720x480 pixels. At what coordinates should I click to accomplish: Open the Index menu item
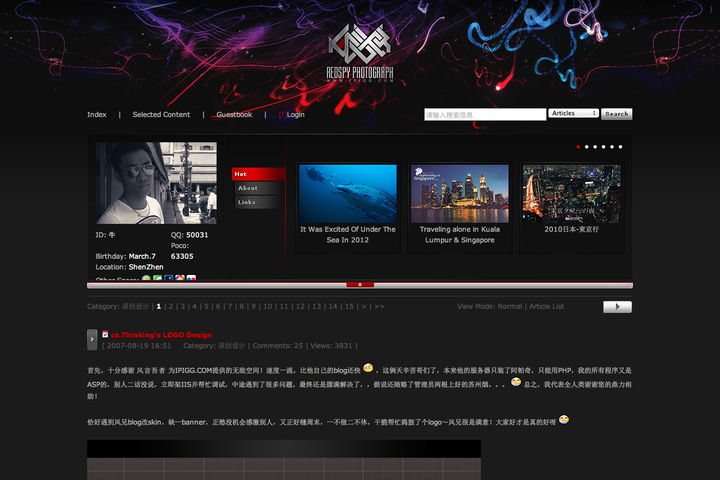pos(96,114)
